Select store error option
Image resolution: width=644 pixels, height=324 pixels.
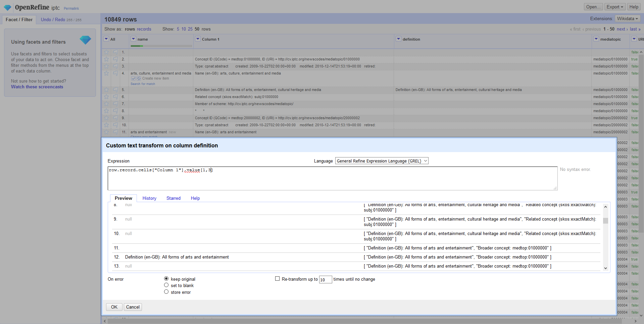166,292
